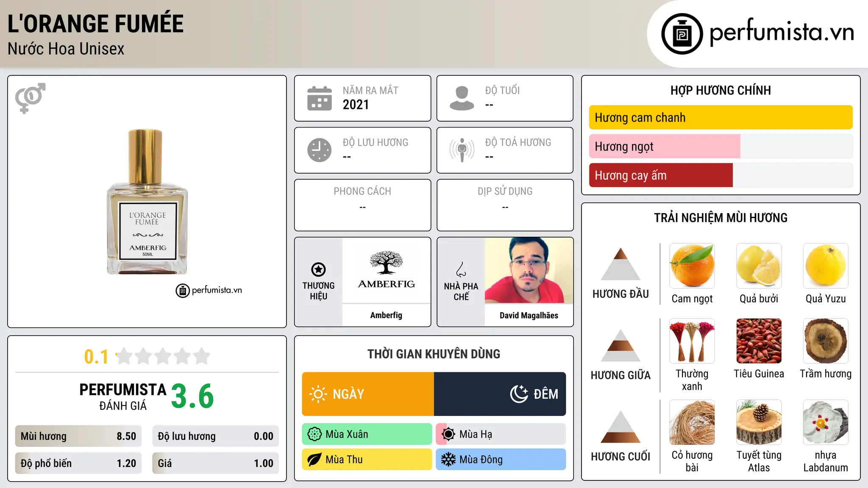Viewport: 868px width, 488px height.
Task: Click the release year 2021
Action: (x=356, y=105)
